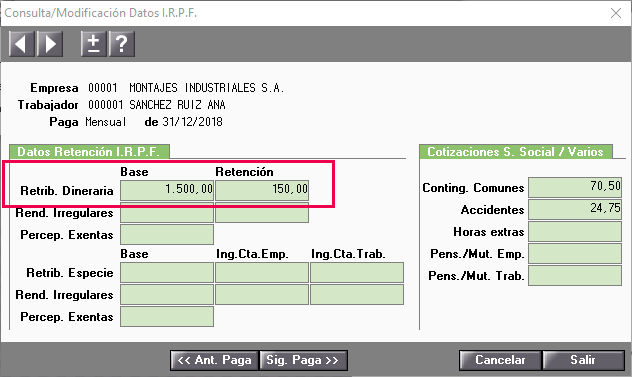Edit Retrib. Dineraria Retención field 150,00
The image size is (632, 377).
tap(262, 190)
